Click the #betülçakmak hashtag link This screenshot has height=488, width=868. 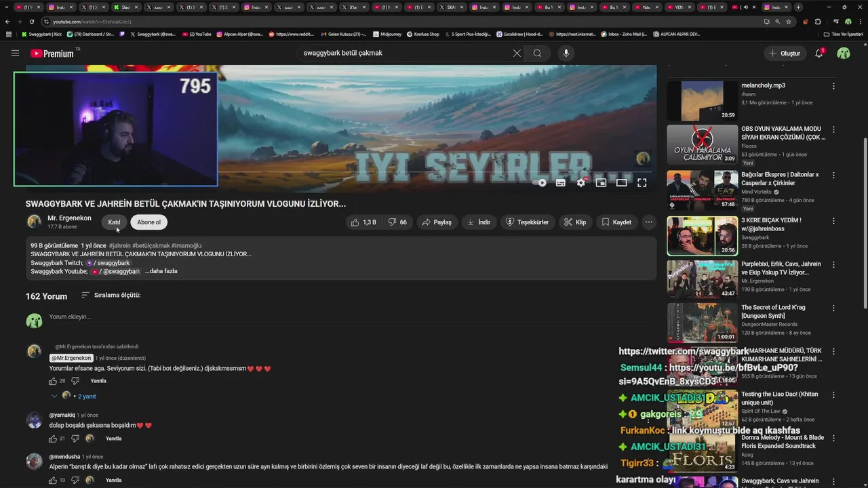tap(151, 245)
